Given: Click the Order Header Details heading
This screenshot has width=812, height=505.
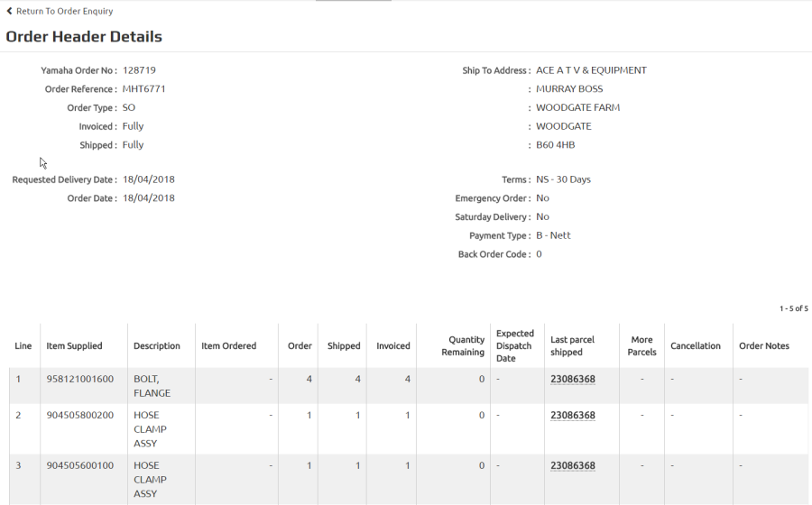Looking at the screenshot, I should (x=84, y=37).
